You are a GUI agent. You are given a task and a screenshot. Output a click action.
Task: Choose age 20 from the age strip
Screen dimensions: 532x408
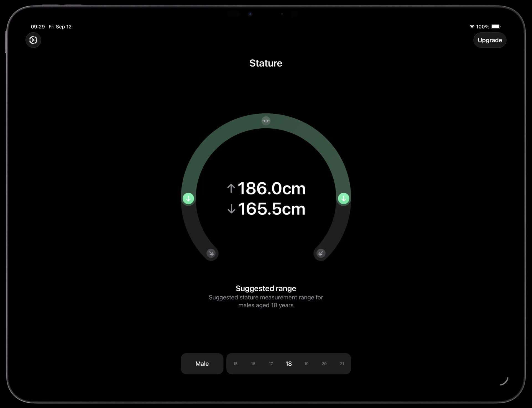click(x=324, y=364)
